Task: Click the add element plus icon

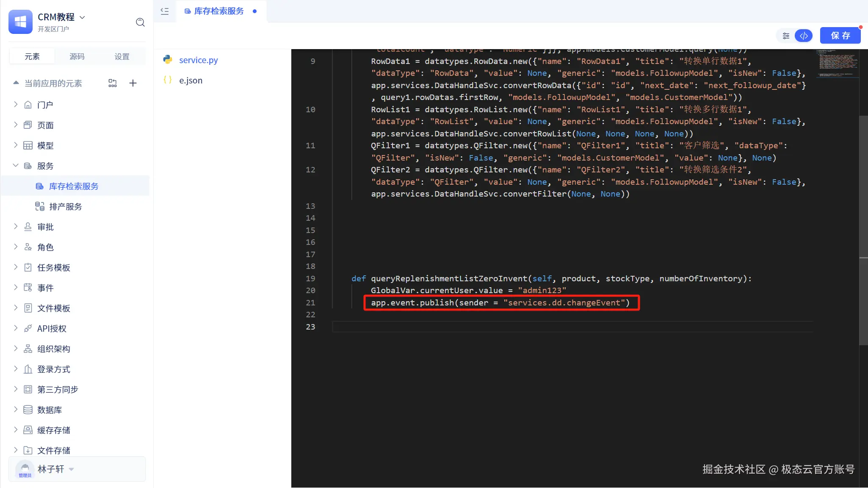Action: tap(133, 83)
